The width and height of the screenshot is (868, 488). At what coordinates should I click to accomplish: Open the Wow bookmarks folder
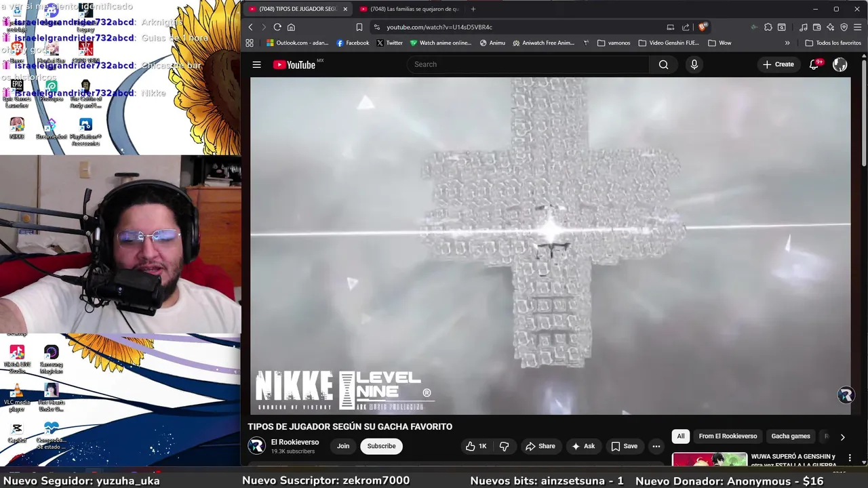[719, 43]
